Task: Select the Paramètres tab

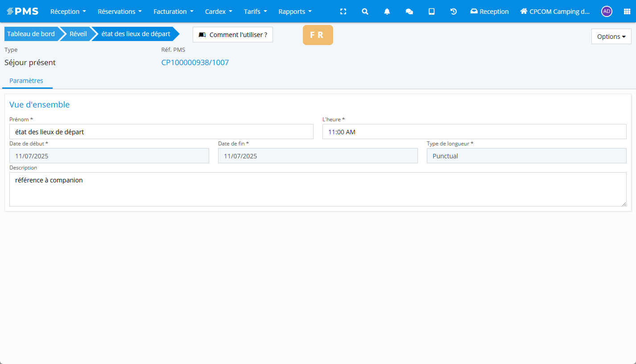Action: point(26,81)
